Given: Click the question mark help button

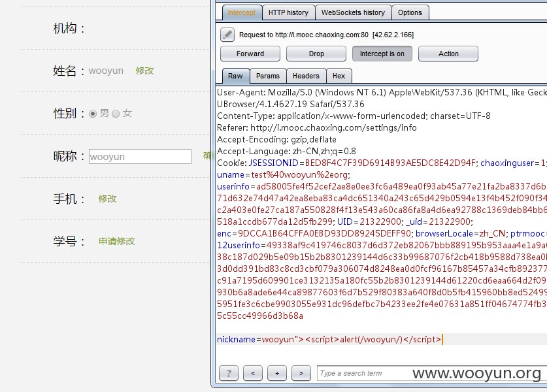Looking at the screenshot, I should pos(229,373).
